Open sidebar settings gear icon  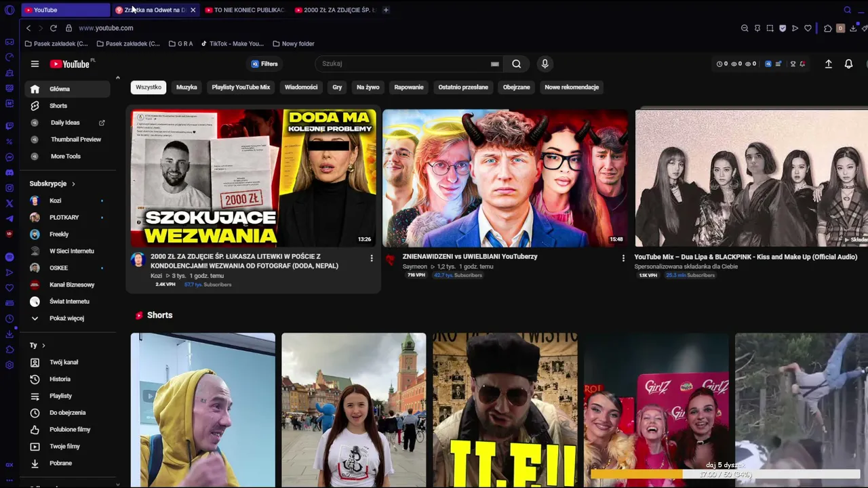click(9, 365)
